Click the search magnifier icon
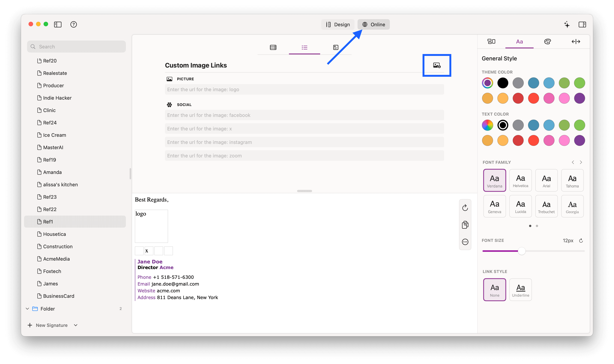The image size is (614, 364). 33,47
